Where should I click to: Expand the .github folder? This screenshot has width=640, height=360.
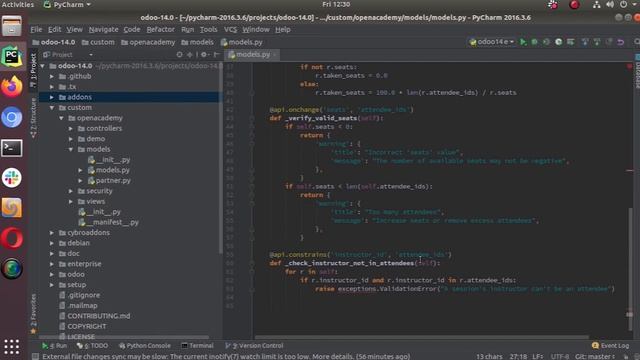tap(52, 76)
